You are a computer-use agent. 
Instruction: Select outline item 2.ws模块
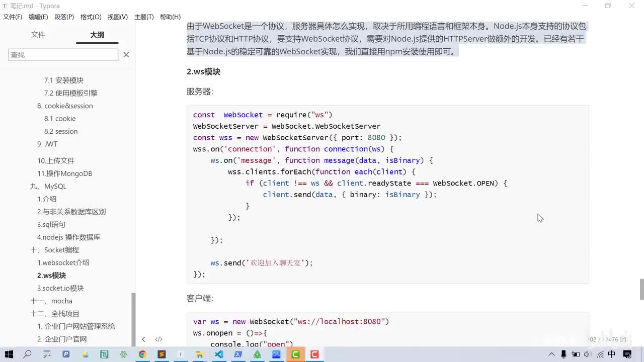pyautogui.click(x=52, y=276)
